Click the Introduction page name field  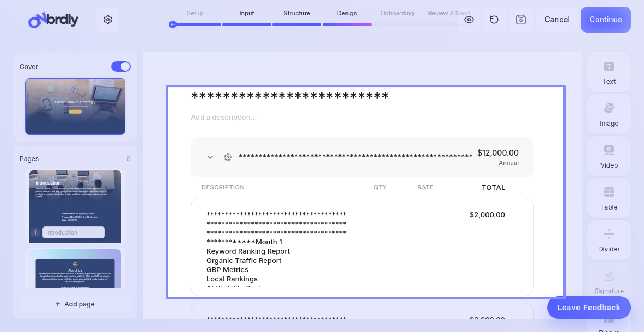pos(74,232)
